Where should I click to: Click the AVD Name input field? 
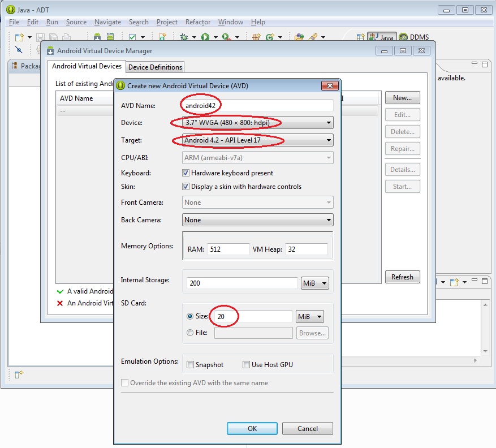(x=257, y=106)
